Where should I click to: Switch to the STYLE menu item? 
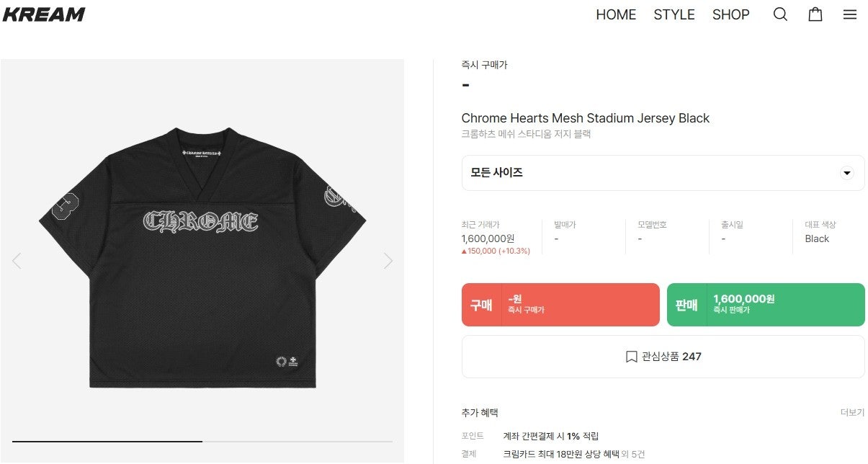(x=674, y=14)
